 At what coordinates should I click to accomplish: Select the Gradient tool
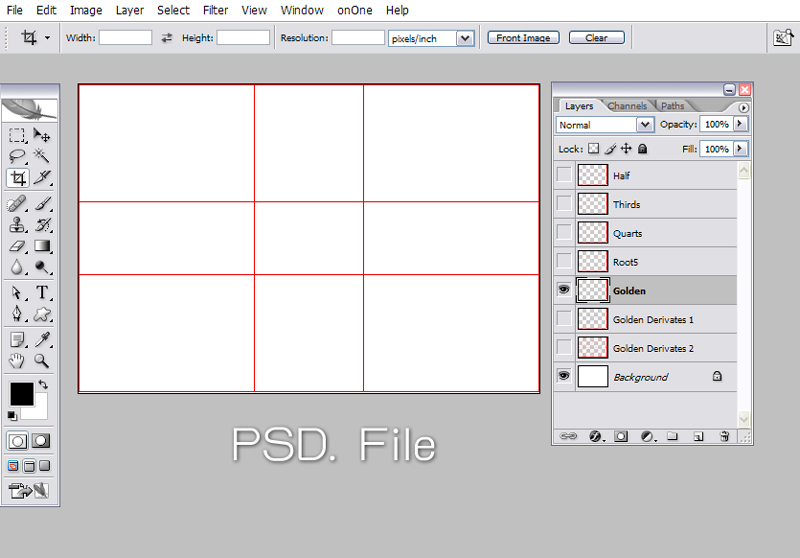[x=42, y=246]
